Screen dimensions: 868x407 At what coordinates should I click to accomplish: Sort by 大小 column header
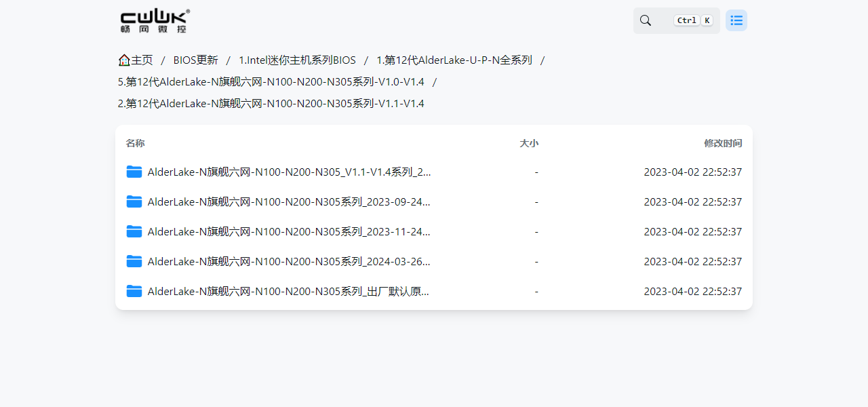(x=529, y=143)
